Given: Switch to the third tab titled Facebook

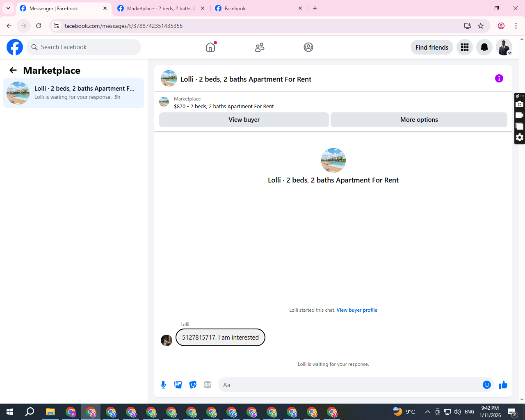Looking at the screenshot, I should 259,9.
